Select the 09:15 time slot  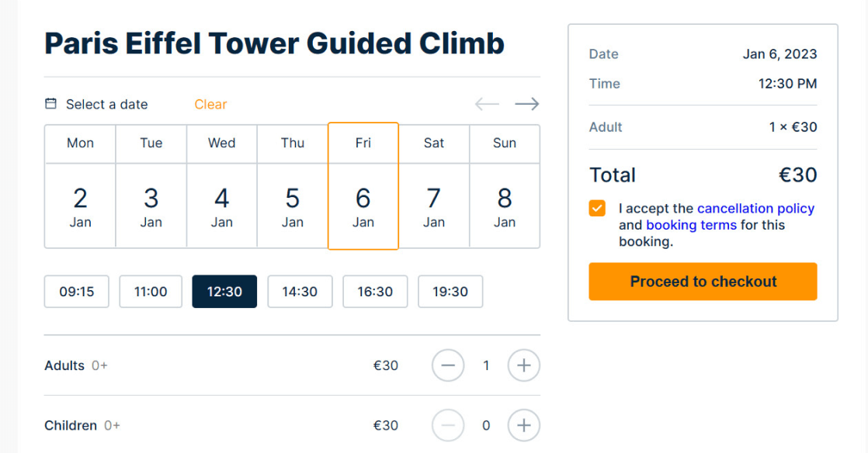point(76,292)
